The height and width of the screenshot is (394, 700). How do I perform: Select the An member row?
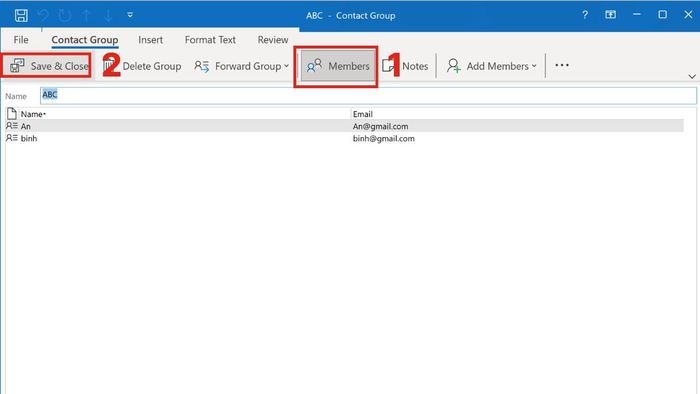(x=344, y=126)
